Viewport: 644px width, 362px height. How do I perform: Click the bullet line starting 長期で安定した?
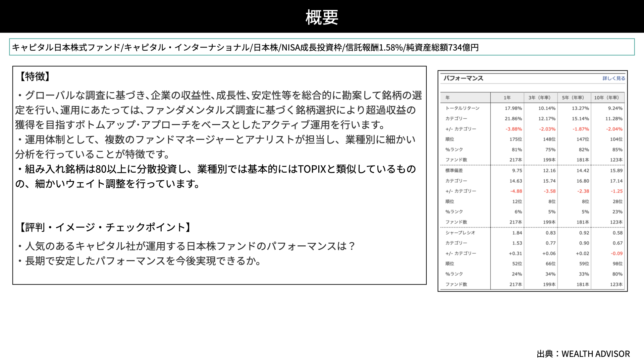pyautogui.click(x=139, y=261)
